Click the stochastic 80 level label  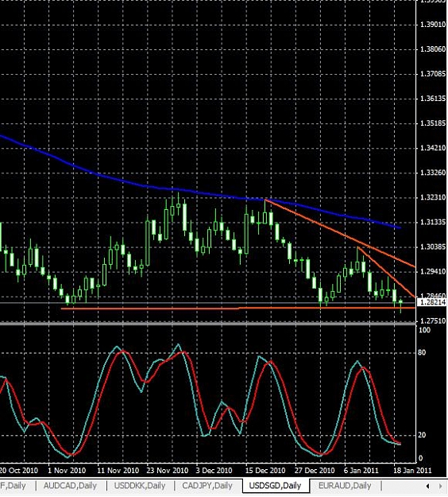tap(422, 352)
